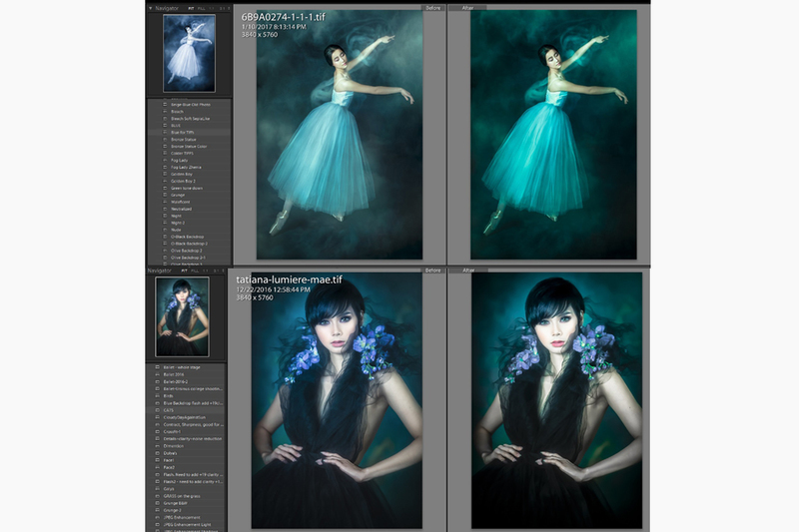Apply the Blue for Tiffs preset
Viewport: 799px width, 532px height.
[x=183, y=133]
